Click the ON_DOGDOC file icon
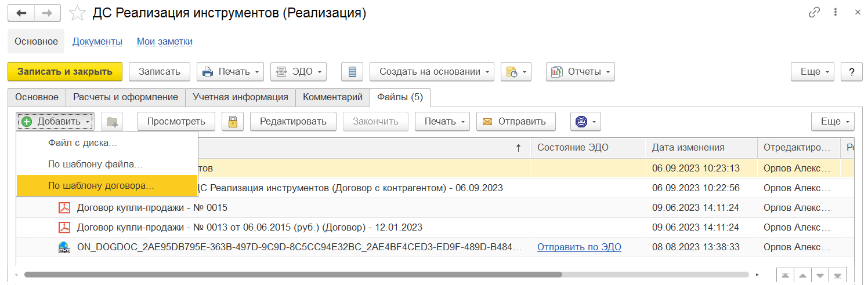This screenshot has width=868, height=285. pos(64,247)
